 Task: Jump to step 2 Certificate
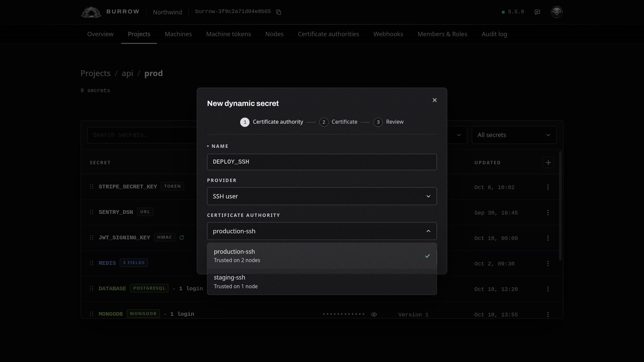pos(338,122)
